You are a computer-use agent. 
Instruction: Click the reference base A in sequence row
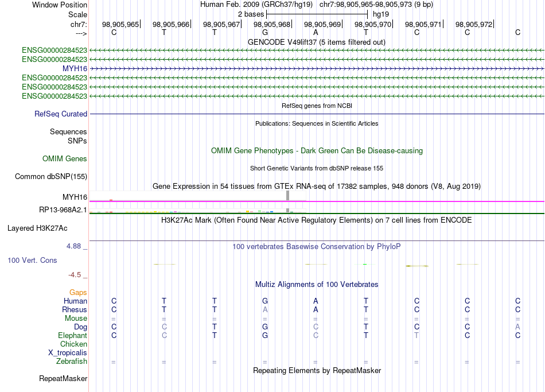316,32
